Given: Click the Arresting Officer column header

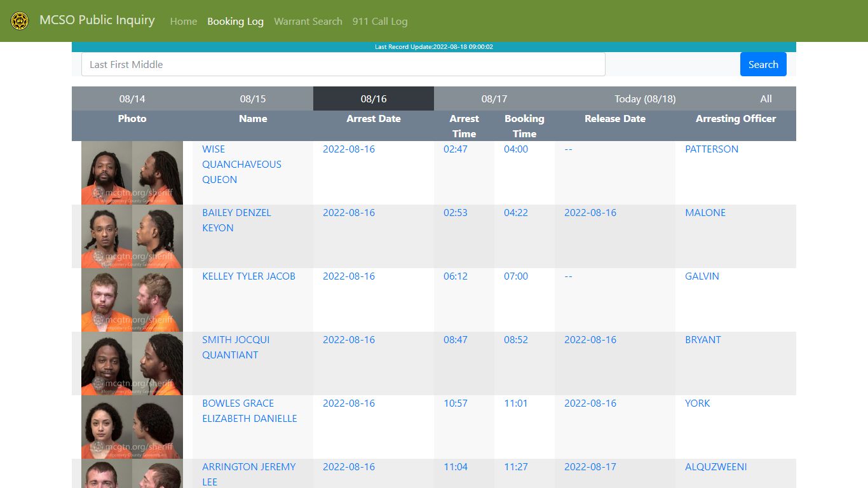Looking at the screenshot, I should tap(736, 118).
